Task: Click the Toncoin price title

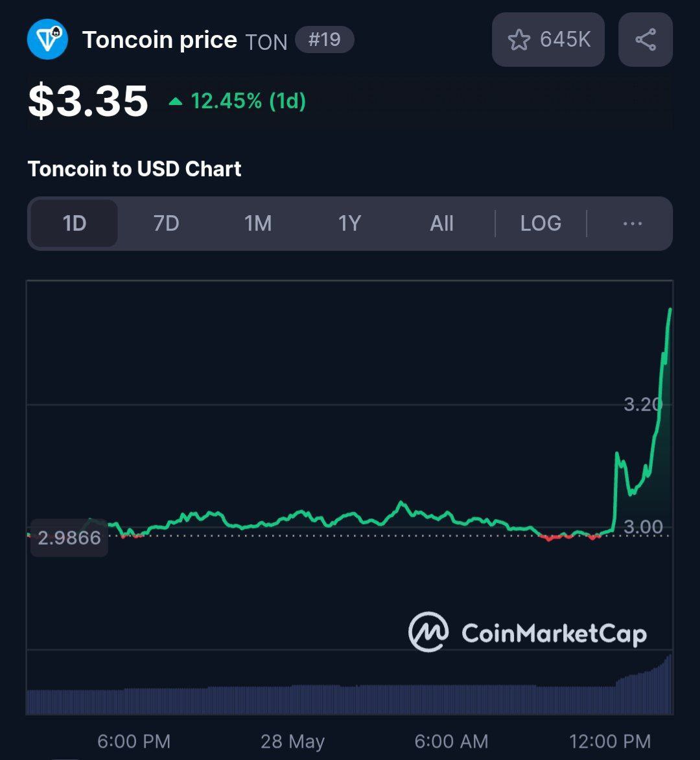Action: [x=159, y=40]
